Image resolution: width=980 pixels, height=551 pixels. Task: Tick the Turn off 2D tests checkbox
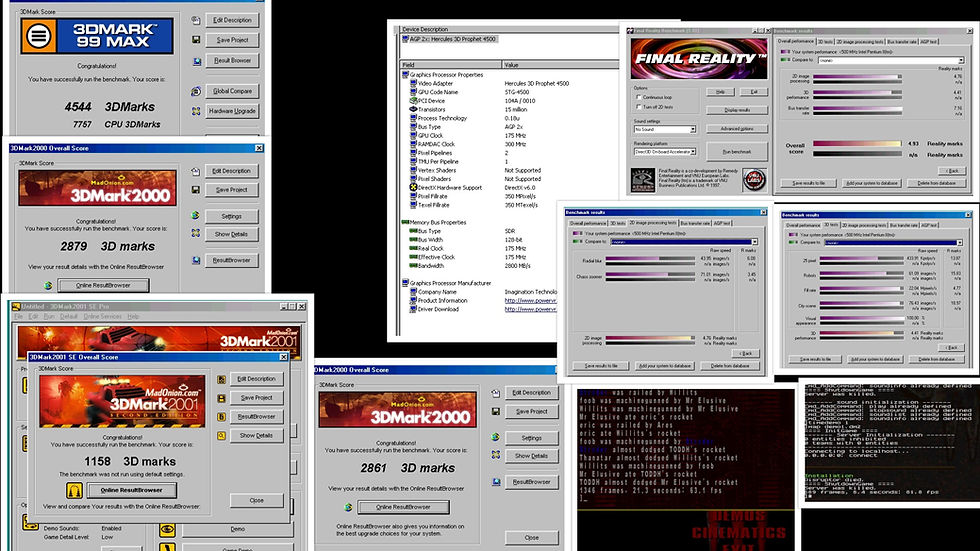pyautogui.click(x=638, y=107)
